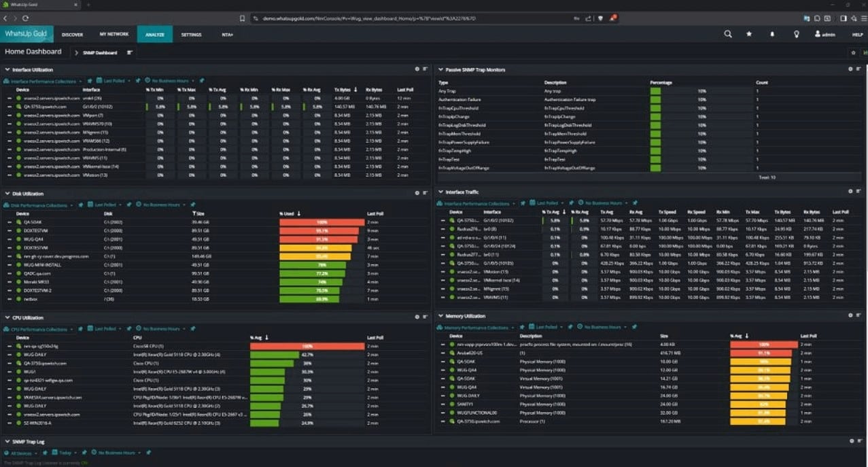868x467 pixels.
Task: Open the search magnifier in the top bar
Action: pyautogui.click(x=728, y=34)
